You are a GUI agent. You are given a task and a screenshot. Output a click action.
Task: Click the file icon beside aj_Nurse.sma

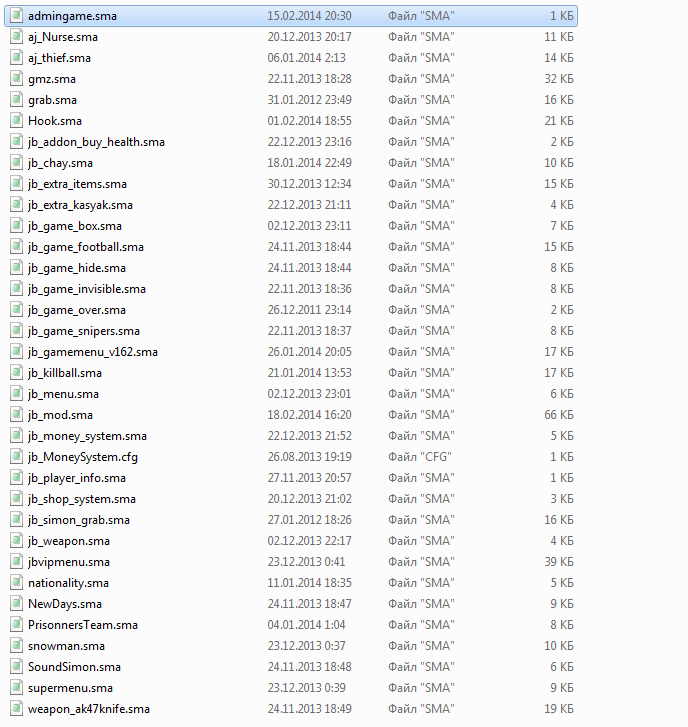[16, 37]
